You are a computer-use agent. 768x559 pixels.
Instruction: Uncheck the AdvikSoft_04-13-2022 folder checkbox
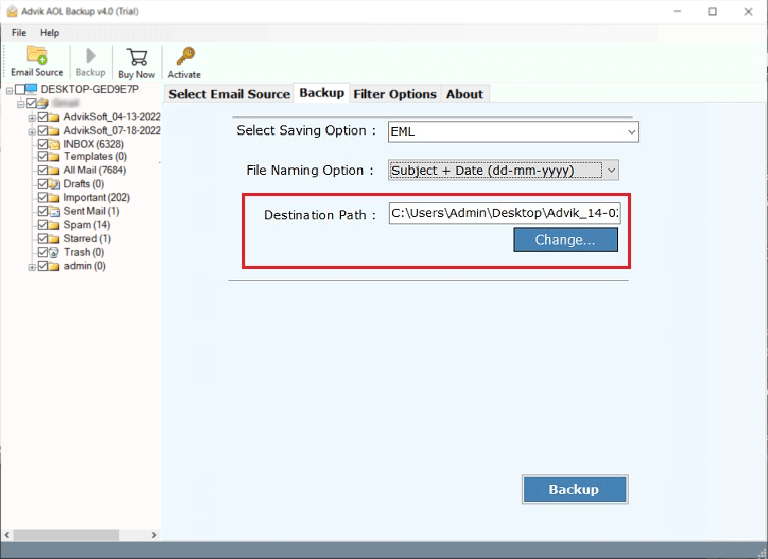(43, 117)
